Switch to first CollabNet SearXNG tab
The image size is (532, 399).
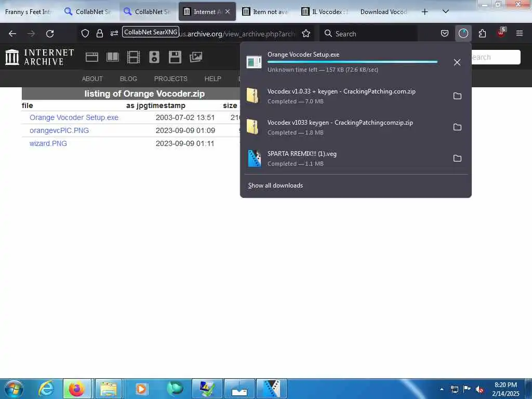pos(88,12)
